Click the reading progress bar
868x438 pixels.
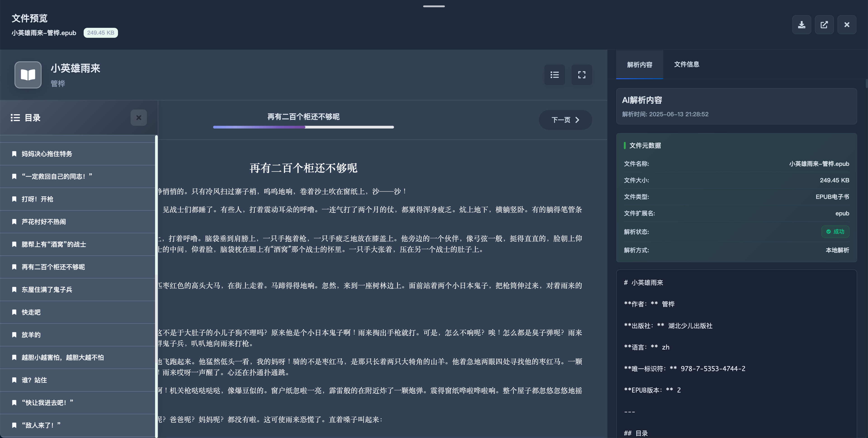tap(303, 127)
